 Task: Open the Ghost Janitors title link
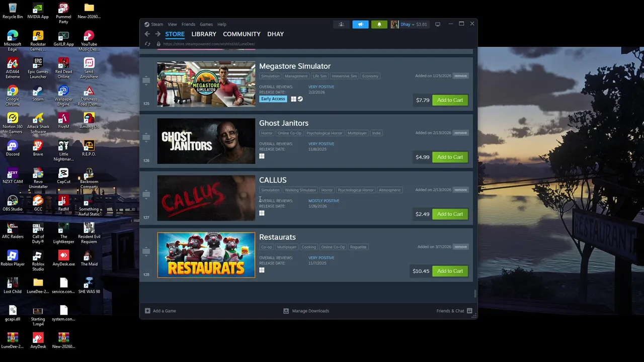click(284, 123)
